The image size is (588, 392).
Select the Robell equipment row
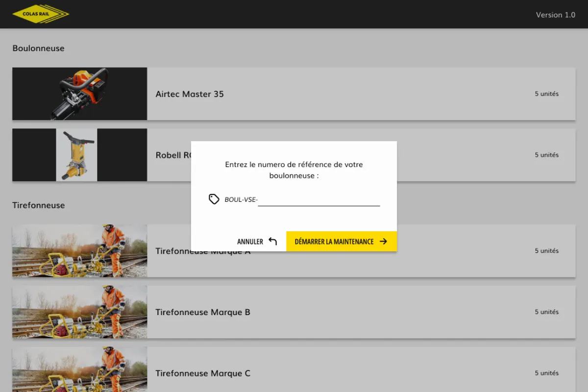(x=465, y=155)
